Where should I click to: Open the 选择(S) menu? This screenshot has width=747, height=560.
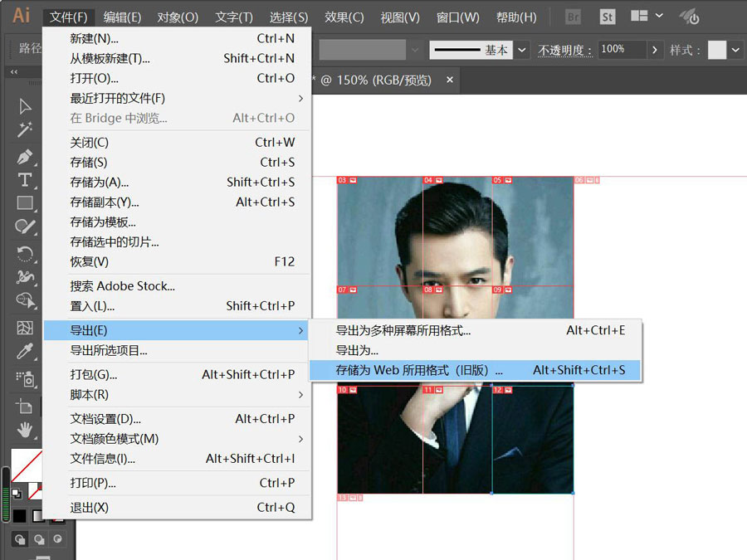pyautogui.click(x=289, y=17)
